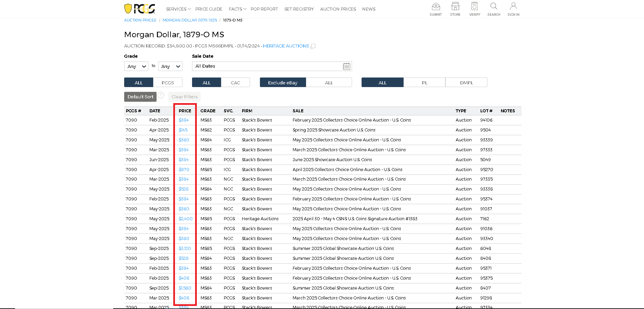Image resolution: width=644 pixels, height=309 pixels.
Task: Go to Set Registry page
Action: (x=299, y=9)
